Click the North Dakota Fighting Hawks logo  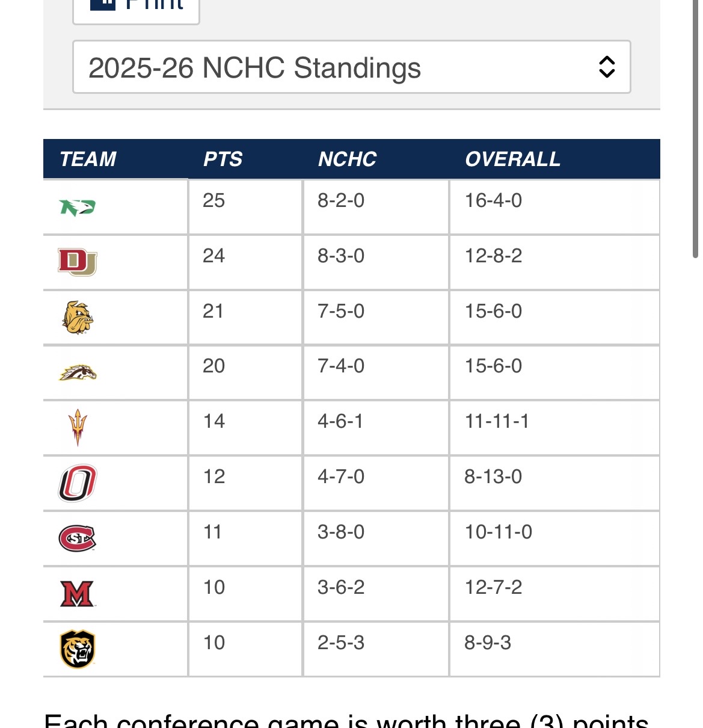pyautogui.click(x=78, y=208)
